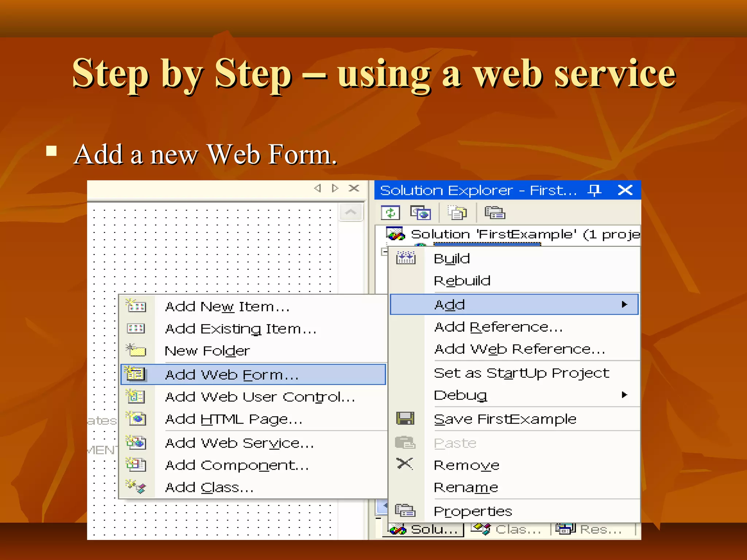The height and width of the screenshot is (560, 747).
Task: Select Add Class... entry
Action: click(x=253, y=487)
